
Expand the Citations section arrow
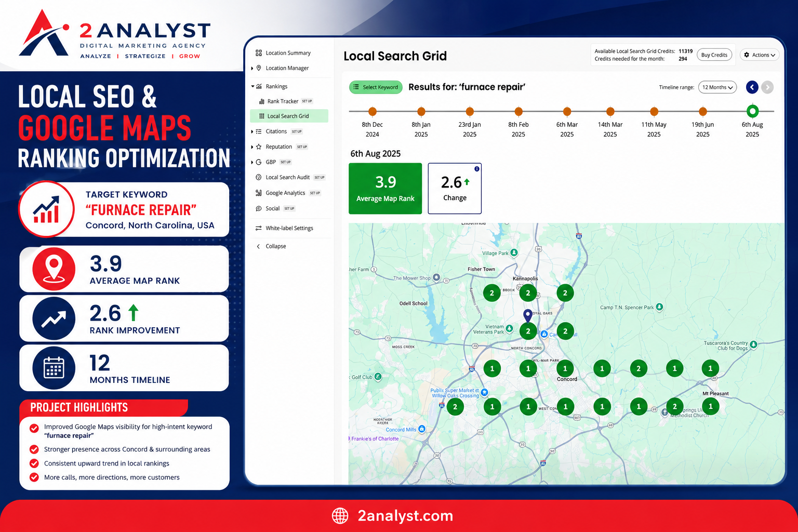tap(252, 131)
